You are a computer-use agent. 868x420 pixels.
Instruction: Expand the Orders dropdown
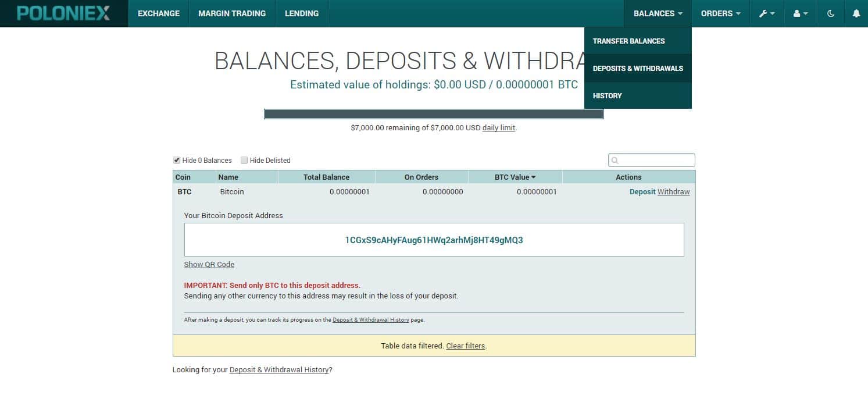pos(720,13)
